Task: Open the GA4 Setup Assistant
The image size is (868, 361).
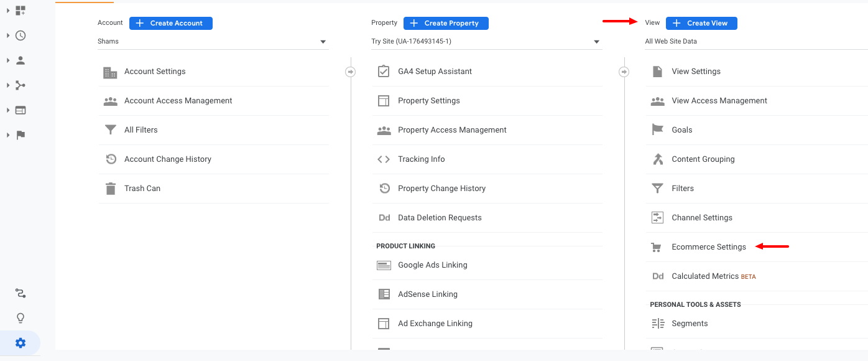Action: click(x=435, y=71)
